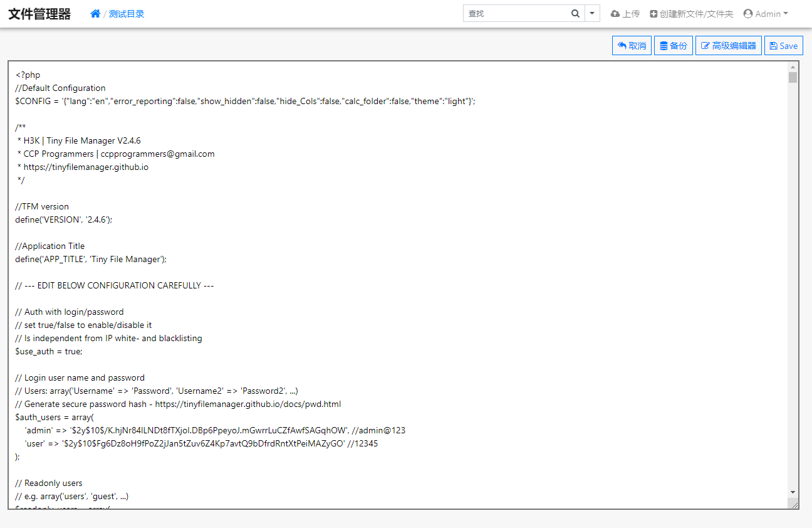This screenshot has height=528, width=812.
Task: Click the 备份 backup button
Action: (x=674, y=46)
